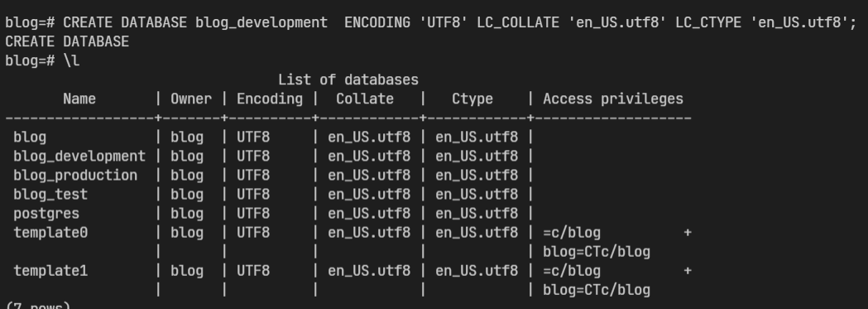Screen dimensions: 868x309
Task: Click the blog_development name in database list
Action: click(79, 157)
